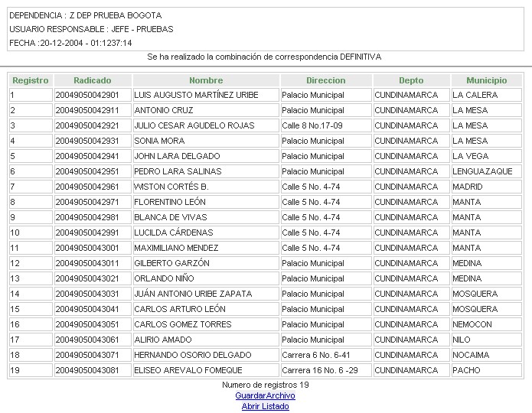The image size is (532, 413).
Task: Select radicado 20049050043051 cell
Action: coord(93,324)
